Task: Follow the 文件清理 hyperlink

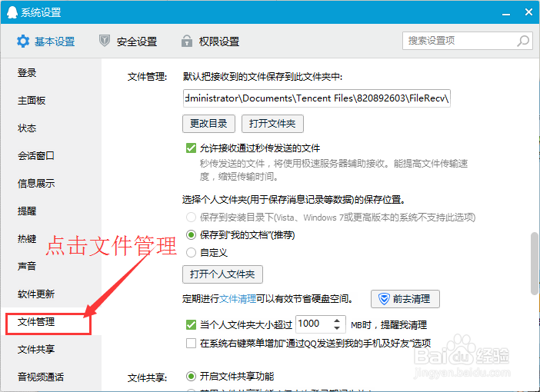Action: pyautogui.click(x=238, y=299)
